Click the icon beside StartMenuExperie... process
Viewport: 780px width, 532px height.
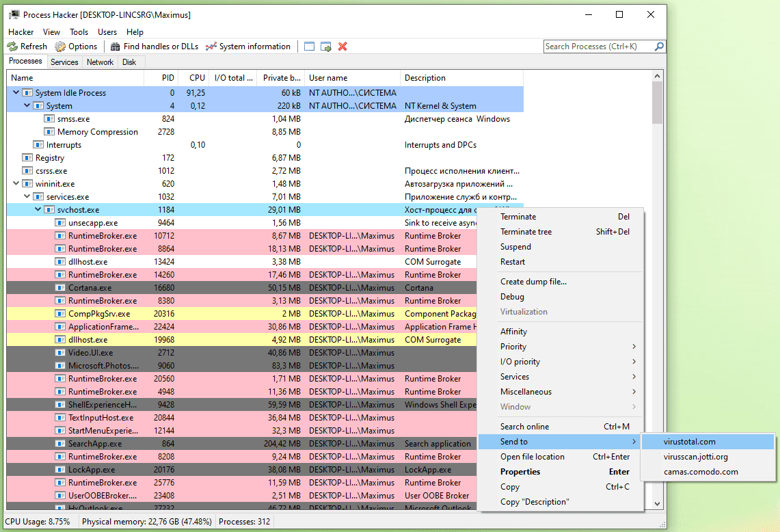(60, 431)
